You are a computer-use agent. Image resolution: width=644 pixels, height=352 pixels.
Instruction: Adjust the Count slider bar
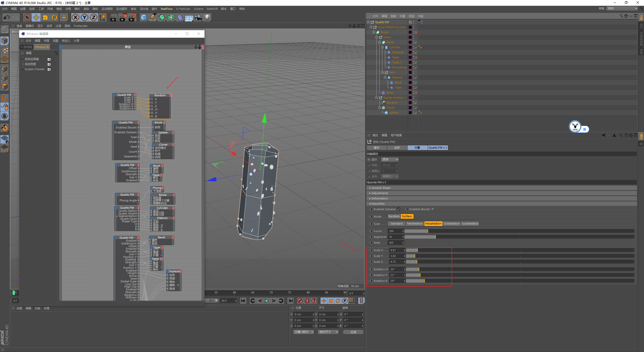click(428, 231)
